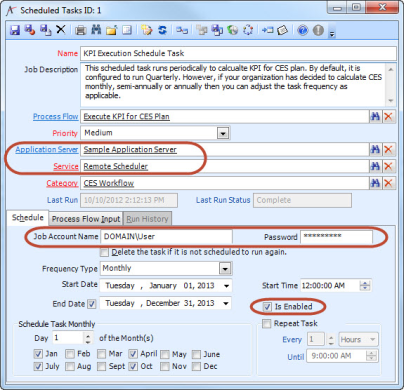Click the Save floppy disk toolbar icon

point(15,30)
